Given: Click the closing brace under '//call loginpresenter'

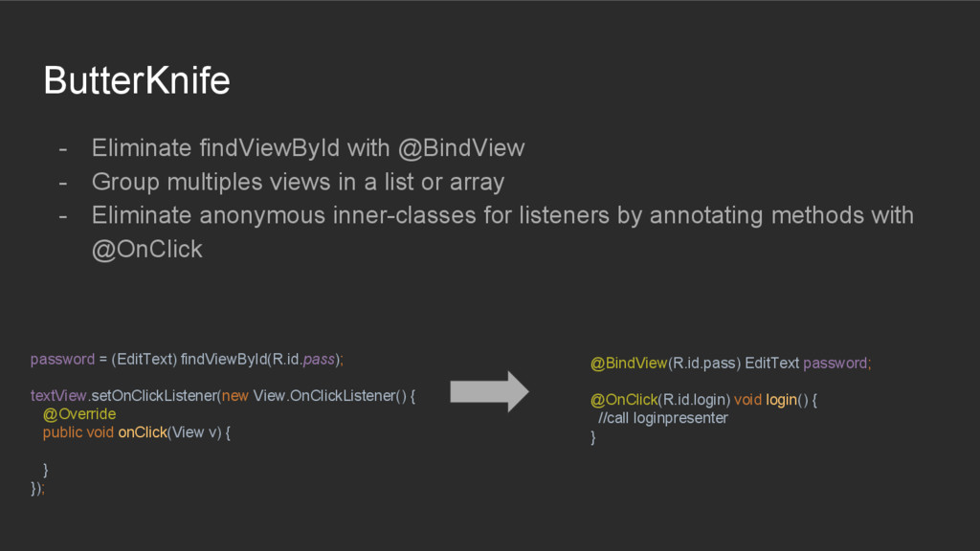Looking at the screenshot, I should [x=593, y=437].
